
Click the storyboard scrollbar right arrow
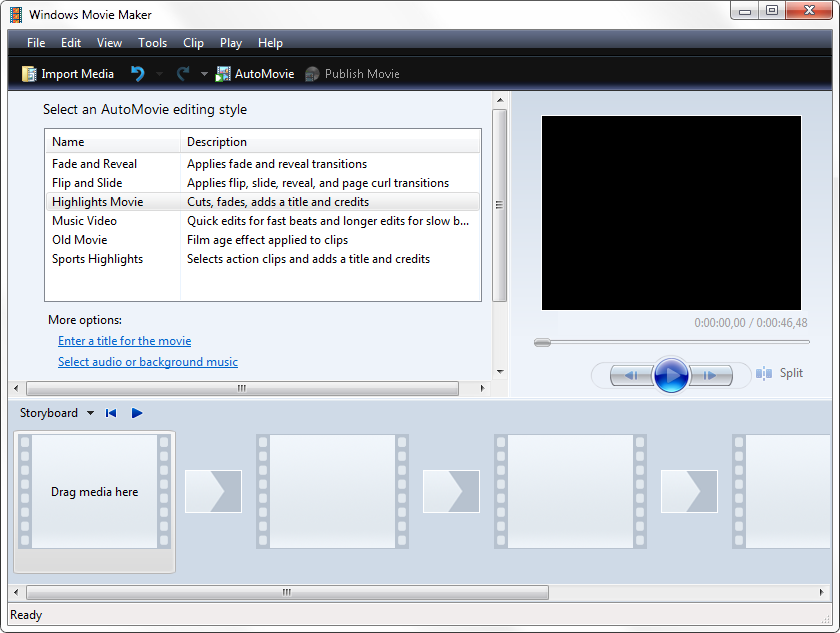[x=821, y=592]
